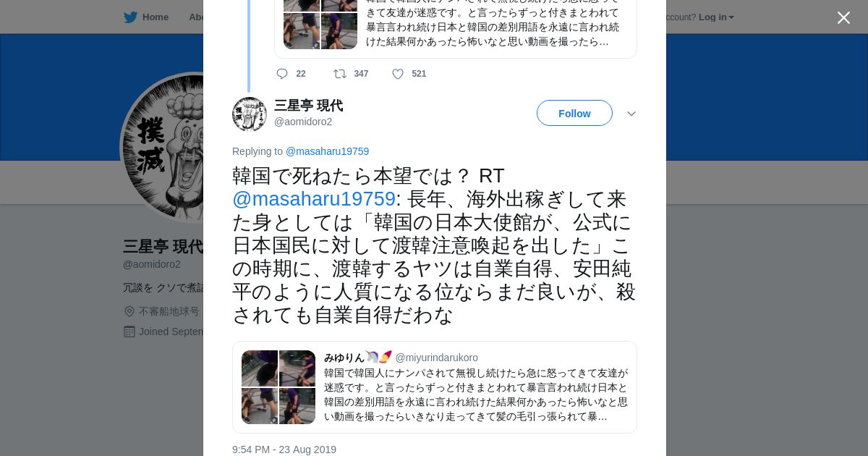Open 三星亭 現代 tweet avatar image

pyautogui.click(x=250, y=114)
